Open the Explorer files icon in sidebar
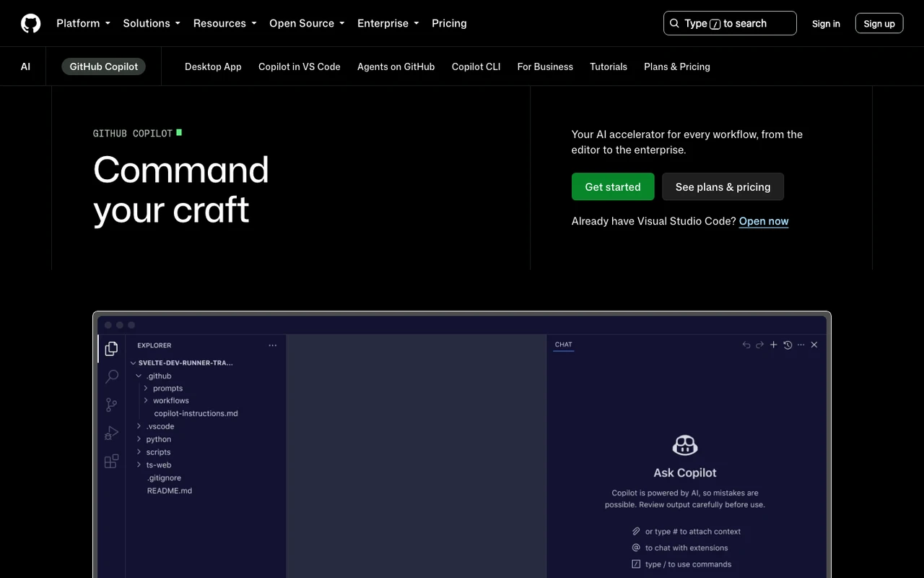 click(111, 349)
